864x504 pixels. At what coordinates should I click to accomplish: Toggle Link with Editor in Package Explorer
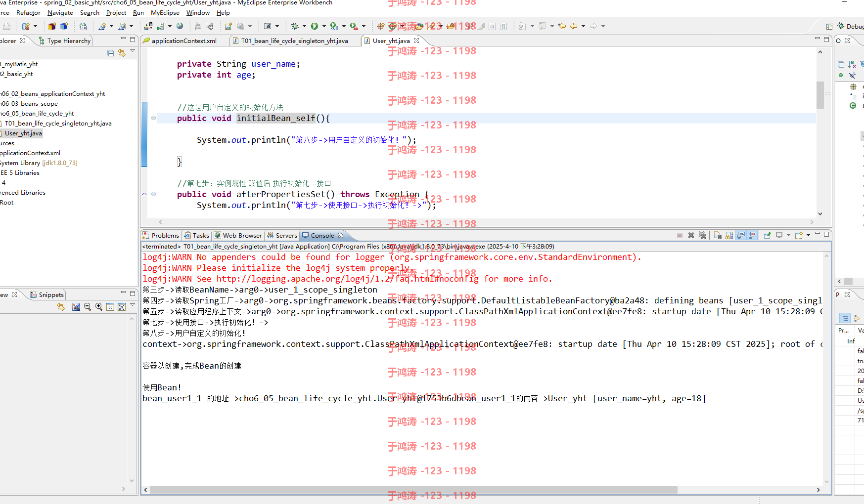122,53
